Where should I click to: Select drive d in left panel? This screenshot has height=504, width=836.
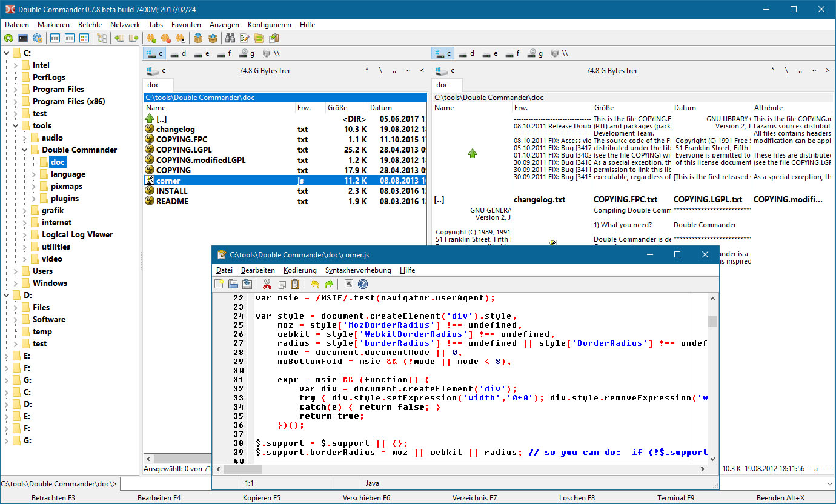click(x=178, y=53)
